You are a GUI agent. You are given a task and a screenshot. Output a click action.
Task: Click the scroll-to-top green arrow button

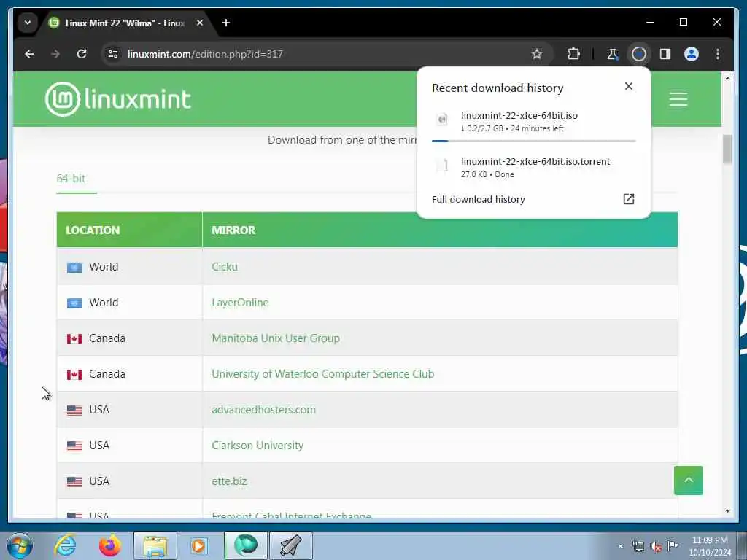[689, 481]
